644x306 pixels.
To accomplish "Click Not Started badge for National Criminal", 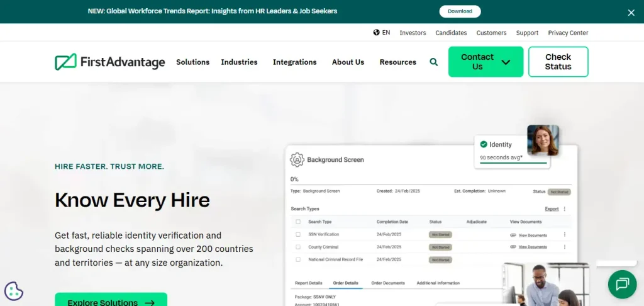I will pos(441,260).
